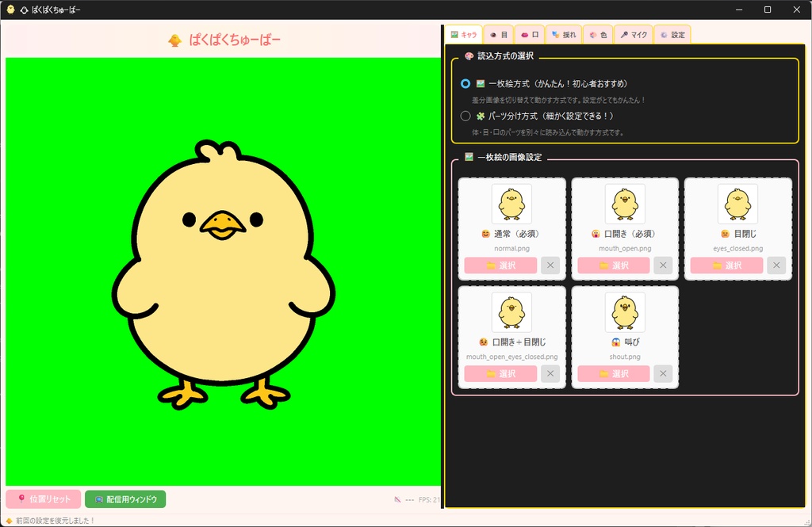Screen dimensions: 812x527
Task: Click the 位置リセット button
Action: click(x=44, y=499)
